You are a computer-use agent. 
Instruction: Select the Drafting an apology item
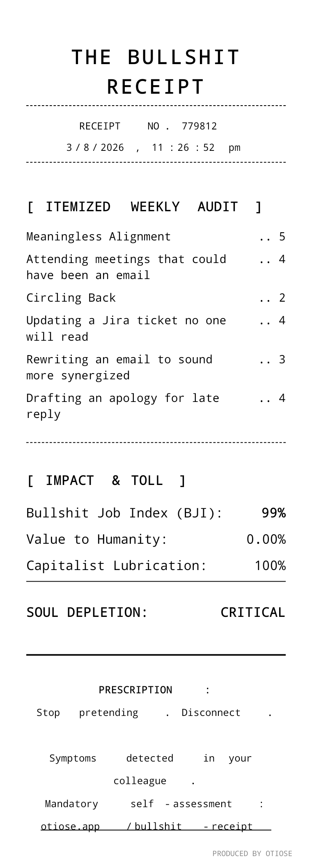pyautogui.click(x=156, y=406)
